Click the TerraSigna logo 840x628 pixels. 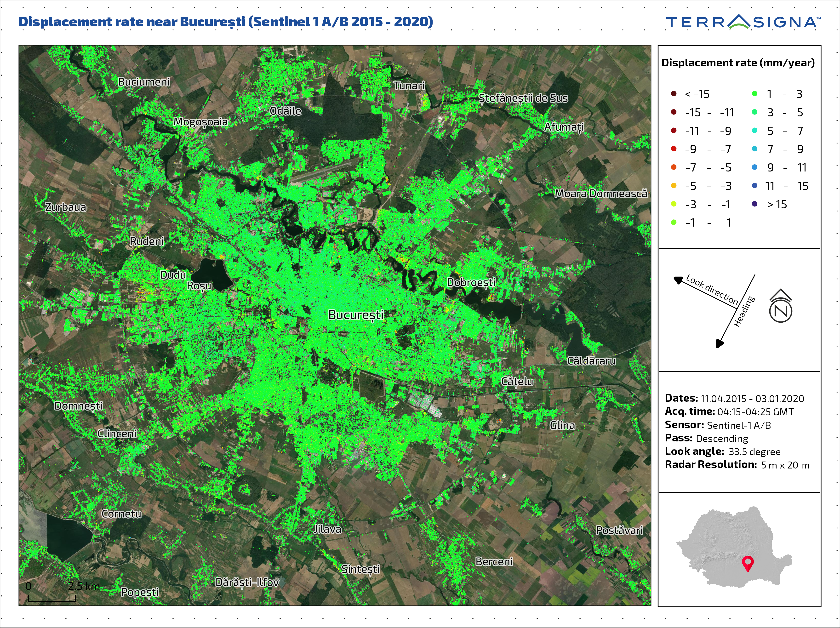(x=743, y=22)
